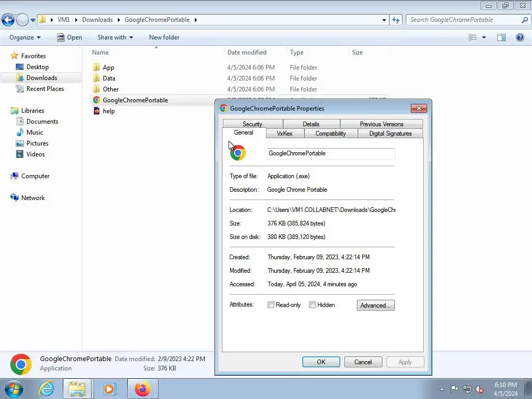Enable the Hidden attribute checkbox

coord(312,304)
